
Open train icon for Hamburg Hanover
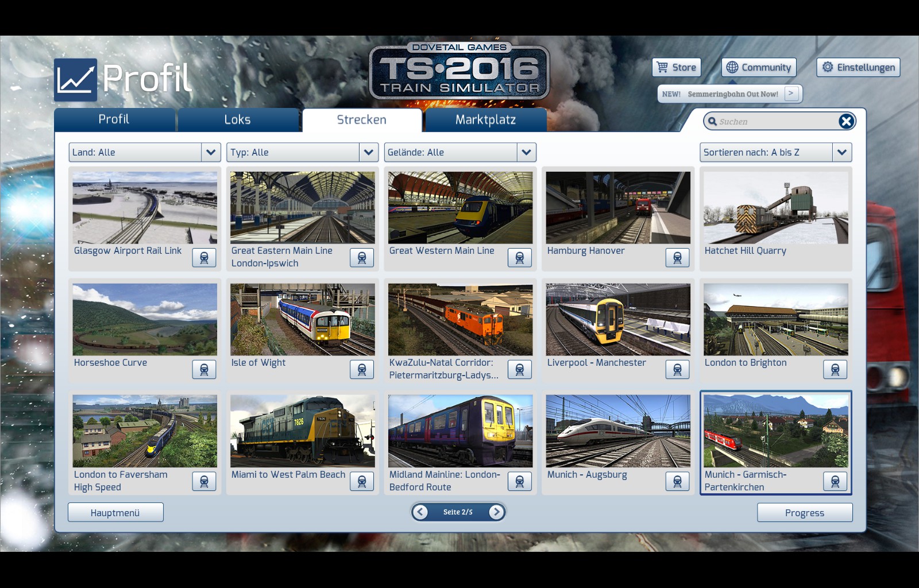click(x=678, y=258)
